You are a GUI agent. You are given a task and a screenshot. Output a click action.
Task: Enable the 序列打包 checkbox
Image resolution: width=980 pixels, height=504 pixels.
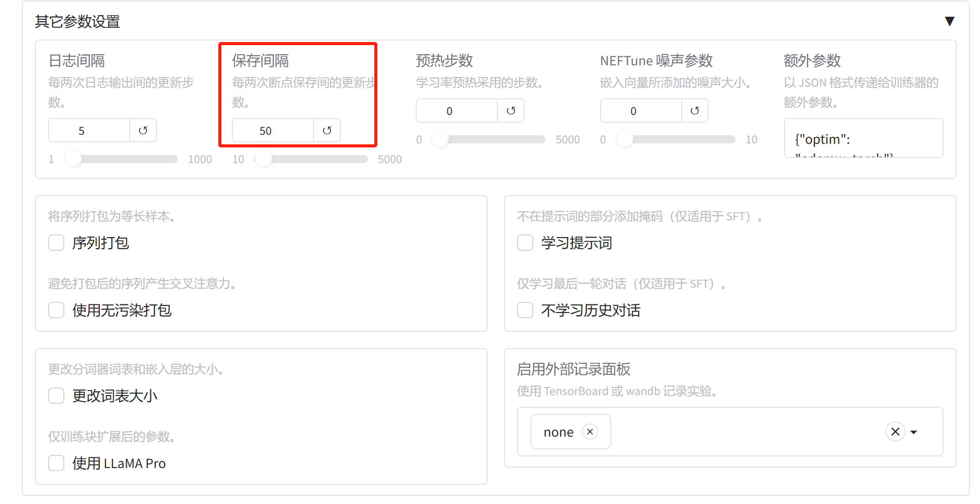pos(56,243)
